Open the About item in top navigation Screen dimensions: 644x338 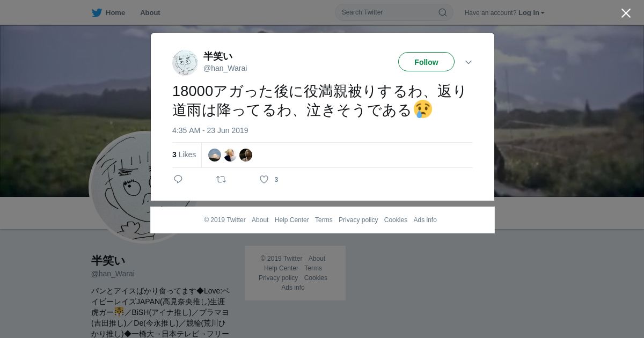(150, 13)
